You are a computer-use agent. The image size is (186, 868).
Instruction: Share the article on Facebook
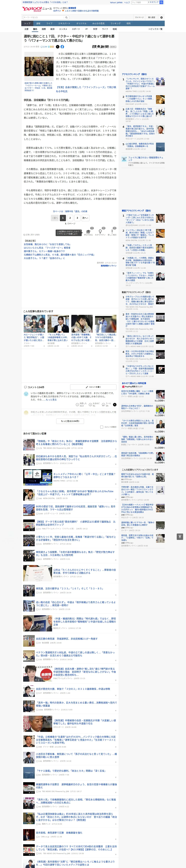tap(62, 47)
